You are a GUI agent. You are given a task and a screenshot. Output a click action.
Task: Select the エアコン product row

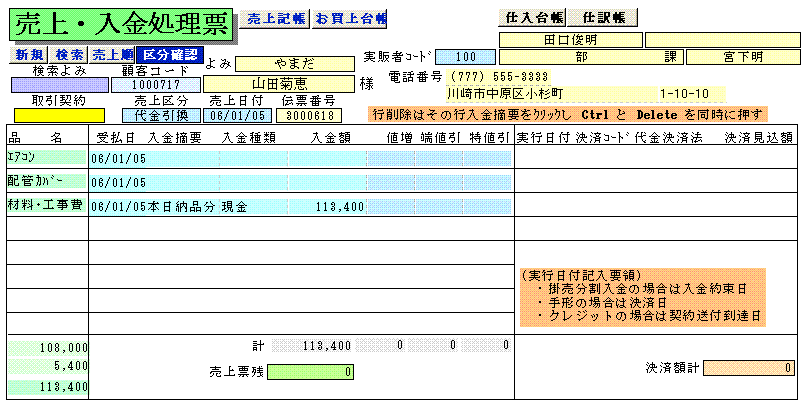click(x=47, y=157)
